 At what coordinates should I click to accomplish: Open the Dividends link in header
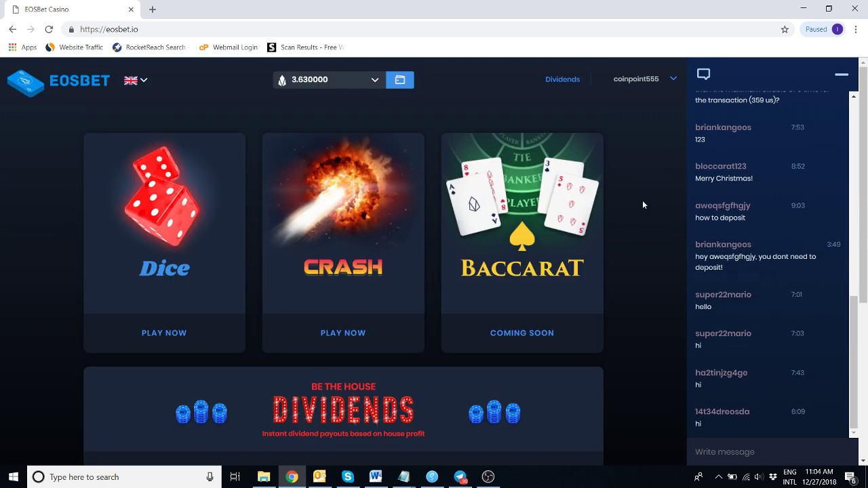(562, 79)
